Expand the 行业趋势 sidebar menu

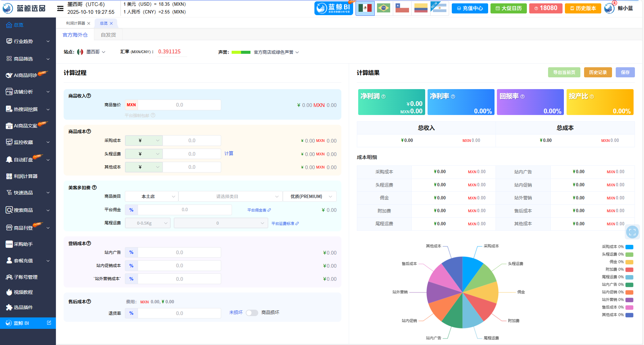tap(28, 41)
